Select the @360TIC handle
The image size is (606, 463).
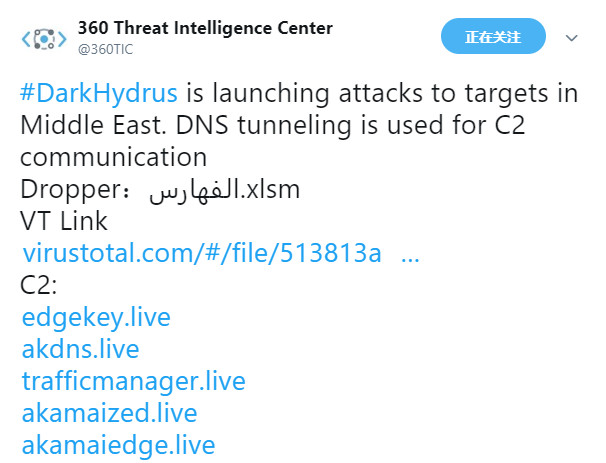(x=106, y=49)
